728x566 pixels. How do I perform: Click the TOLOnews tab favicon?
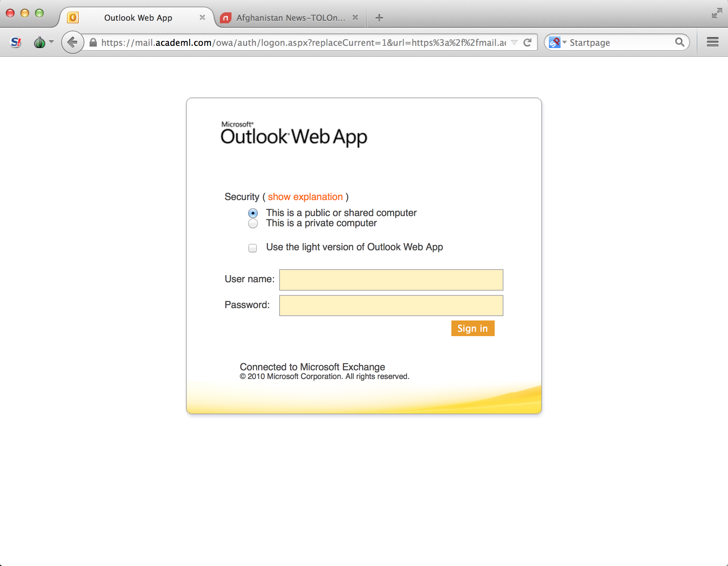pos(226,17)
